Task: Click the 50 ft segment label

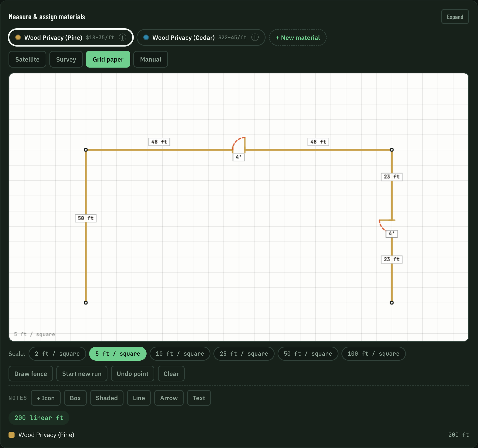Action: click(x=86, y=218)
